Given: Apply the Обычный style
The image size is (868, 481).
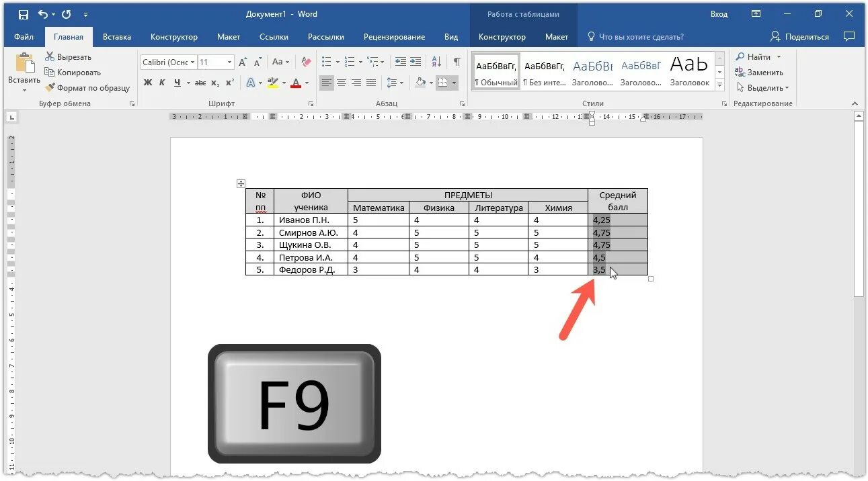Looking at the screenshot, I should pos(496,72).
